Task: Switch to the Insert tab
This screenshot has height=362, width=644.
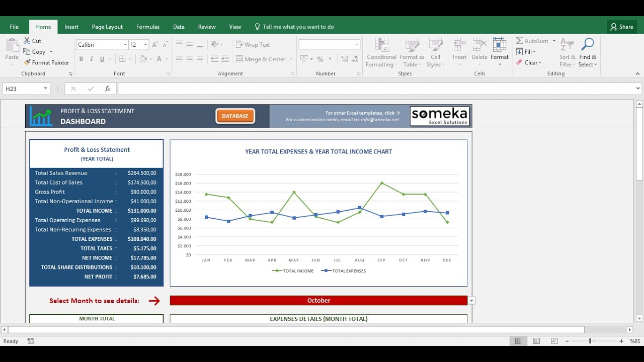Action: [71, 27]
